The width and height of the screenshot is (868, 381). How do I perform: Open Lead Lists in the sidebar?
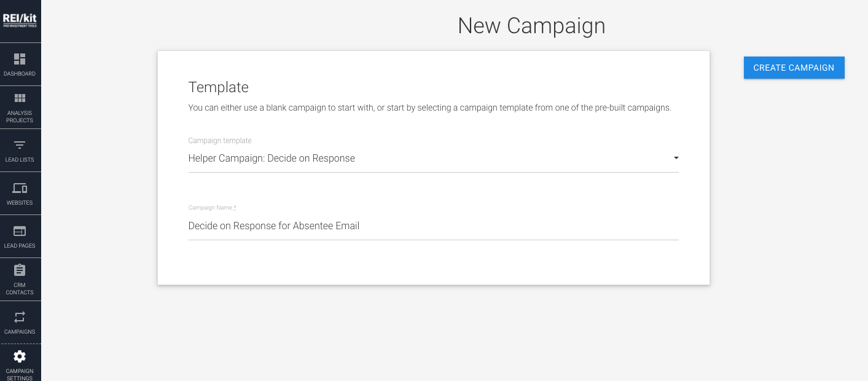point(20,150)
